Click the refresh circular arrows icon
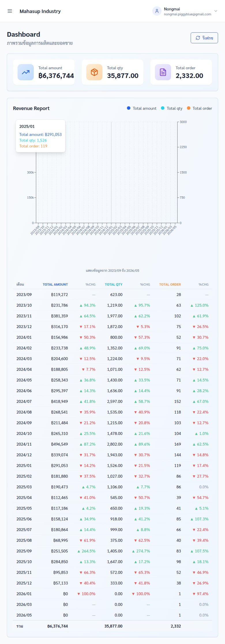 tap(198, 38)
